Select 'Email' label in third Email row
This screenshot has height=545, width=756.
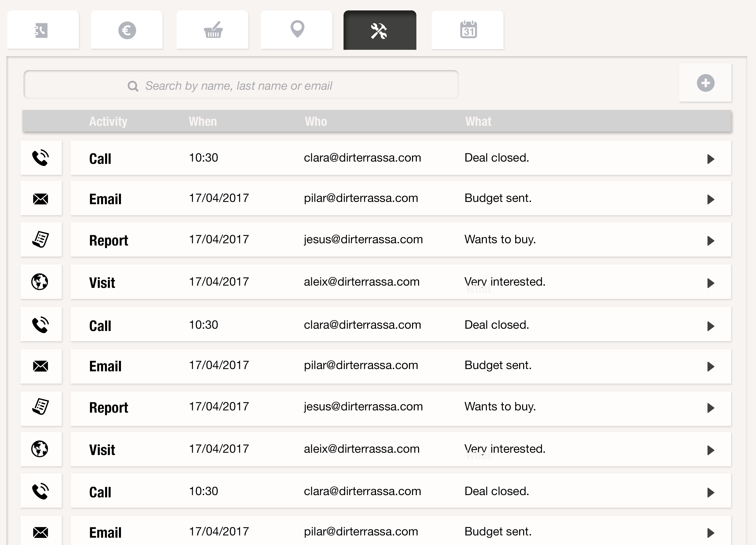click(105, 533)
